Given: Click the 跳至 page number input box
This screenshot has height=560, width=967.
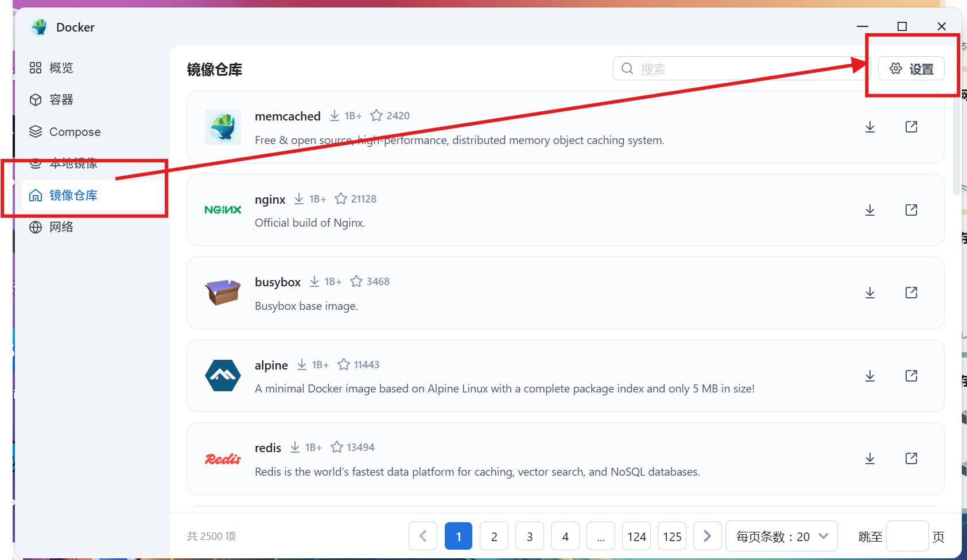Looking at the screenshot, I should tap(907, 536).
